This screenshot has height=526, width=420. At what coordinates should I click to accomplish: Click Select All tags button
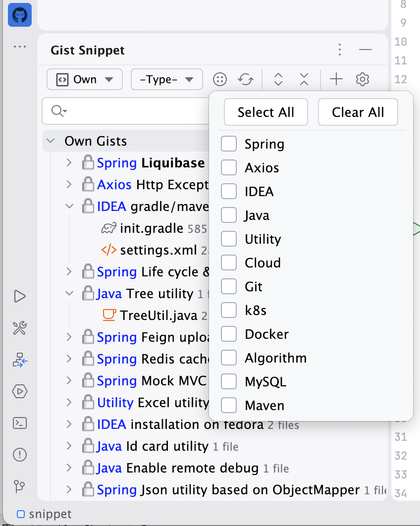(265, 112)
